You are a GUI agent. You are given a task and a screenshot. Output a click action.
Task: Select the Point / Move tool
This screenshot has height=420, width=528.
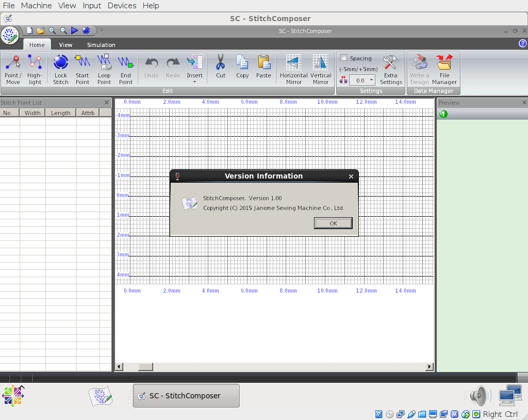coord(13,70)
